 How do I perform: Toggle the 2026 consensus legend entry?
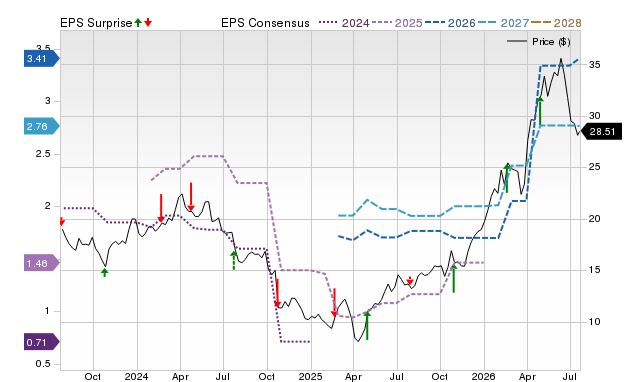(x=450, y=23)
